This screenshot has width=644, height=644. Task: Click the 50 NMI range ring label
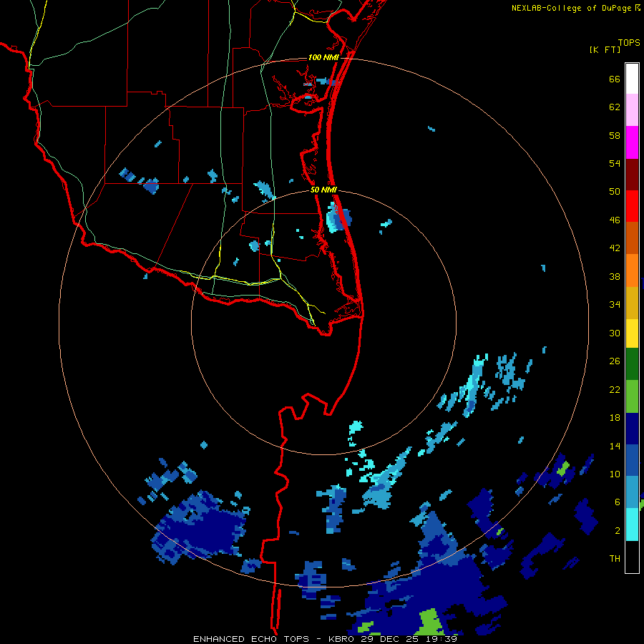(323, 190)
